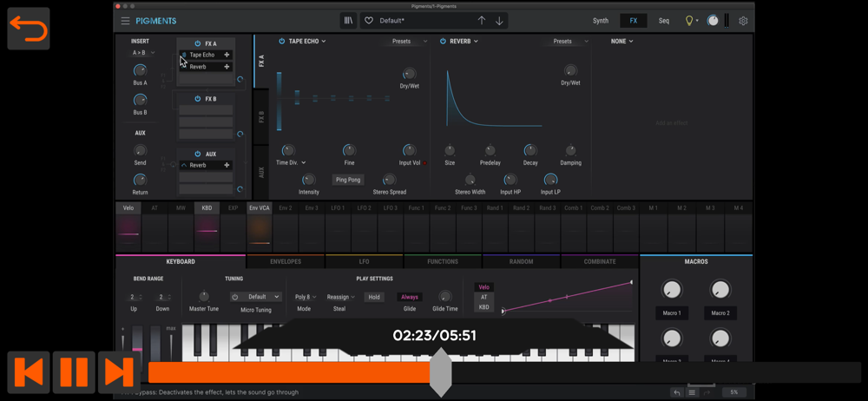Skip to previous video chapter

pyautogui.click(x=29, y=371)
